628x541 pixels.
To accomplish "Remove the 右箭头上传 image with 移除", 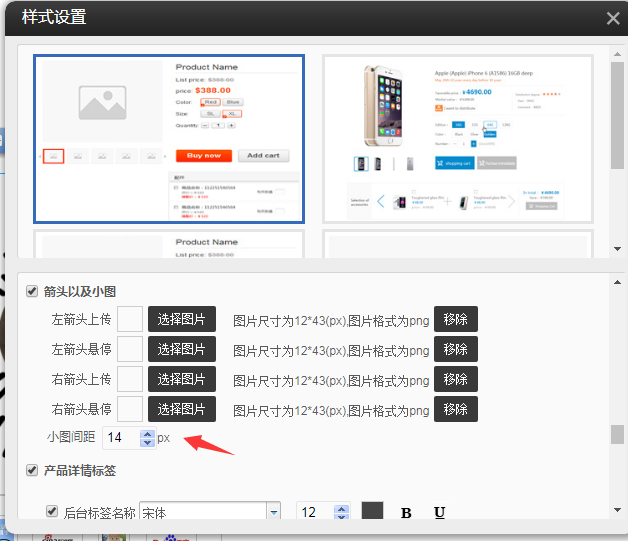I will pyautogui.click(x=455, y=379).
